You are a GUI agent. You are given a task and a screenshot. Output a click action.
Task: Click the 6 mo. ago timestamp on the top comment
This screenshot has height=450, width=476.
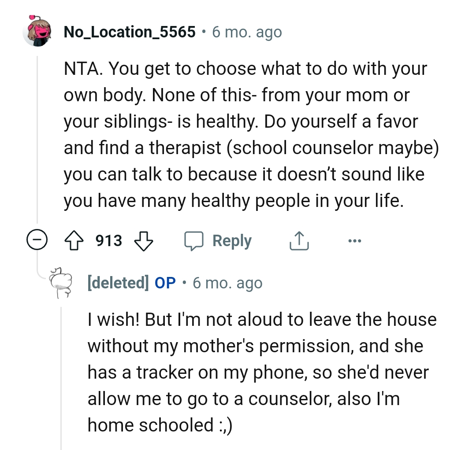pos(247,32)
